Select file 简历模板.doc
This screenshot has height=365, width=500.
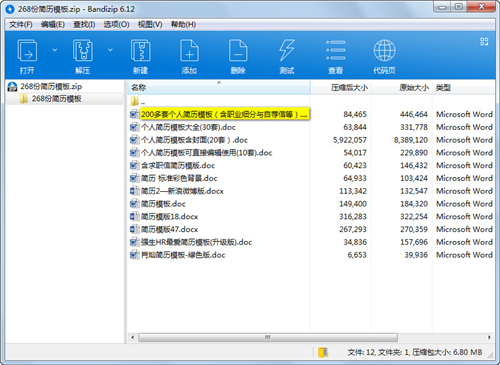point(163,204)
